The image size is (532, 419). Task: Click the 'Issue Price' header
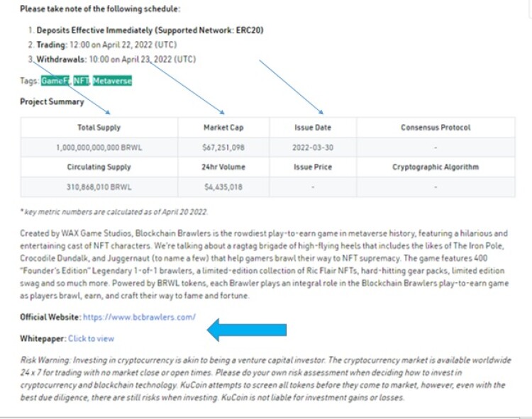[x=313, y=167]
